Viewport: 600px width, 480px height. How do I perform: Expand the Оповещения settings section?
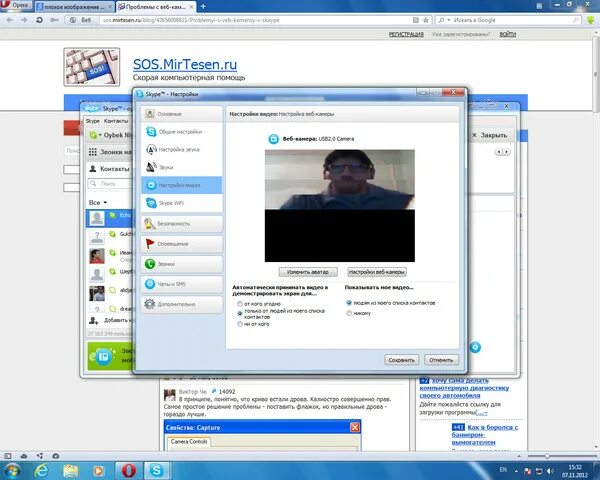pyautogui.click(x=181, y=244)
